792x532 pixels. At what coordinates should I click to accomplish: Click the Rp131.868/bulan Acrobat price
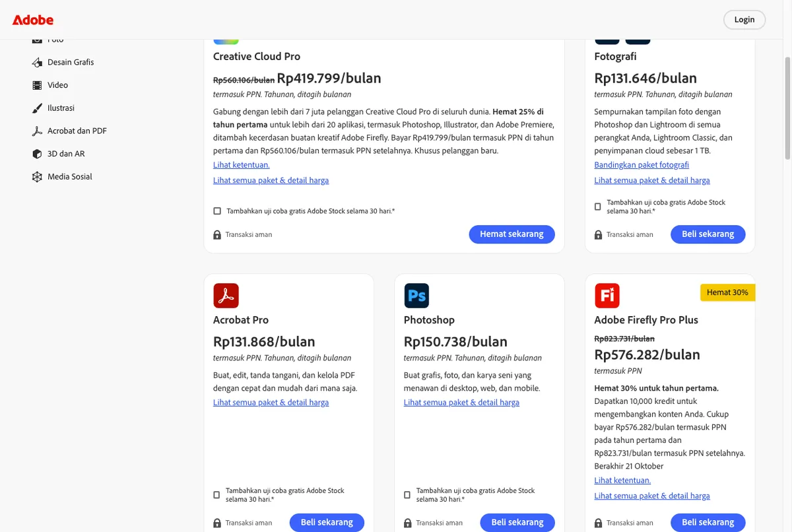[264, 342]
